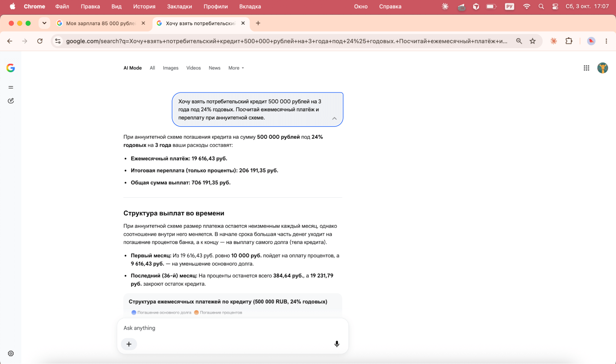Click the Wi-Fi status icon in the menu bar
This screenshot has height=364, width=616.
tap(526, 6)
